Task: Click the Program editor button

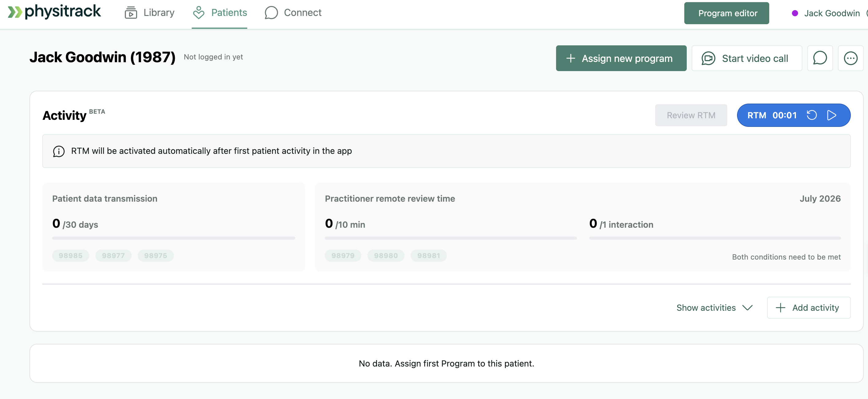Action: point(727,13)
